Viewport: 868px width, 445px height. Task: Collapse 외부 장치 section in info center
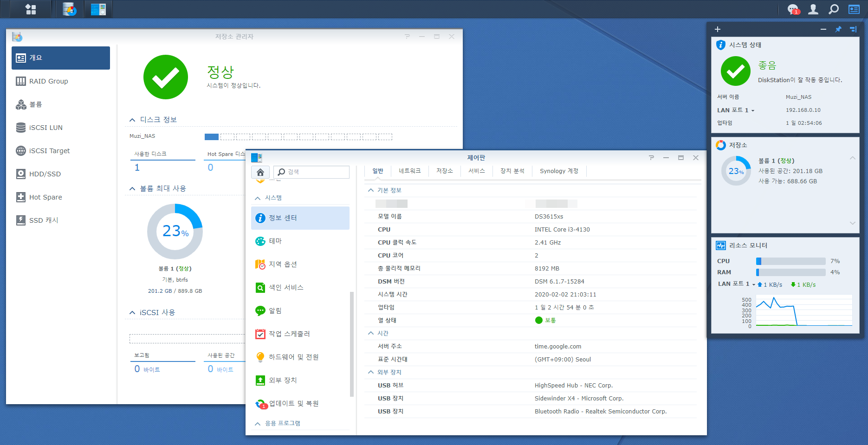pos(371,372)
